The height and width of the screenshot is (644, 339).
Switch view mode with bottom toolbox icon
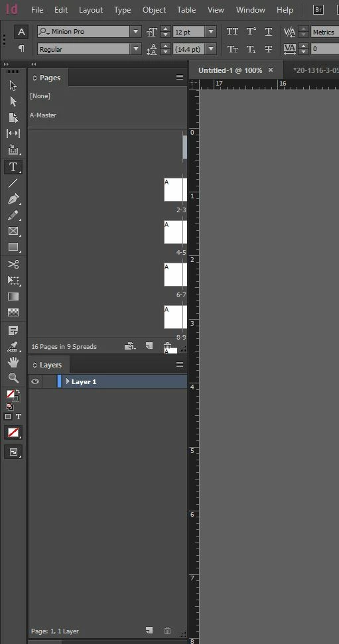click(x=13, y=452)
